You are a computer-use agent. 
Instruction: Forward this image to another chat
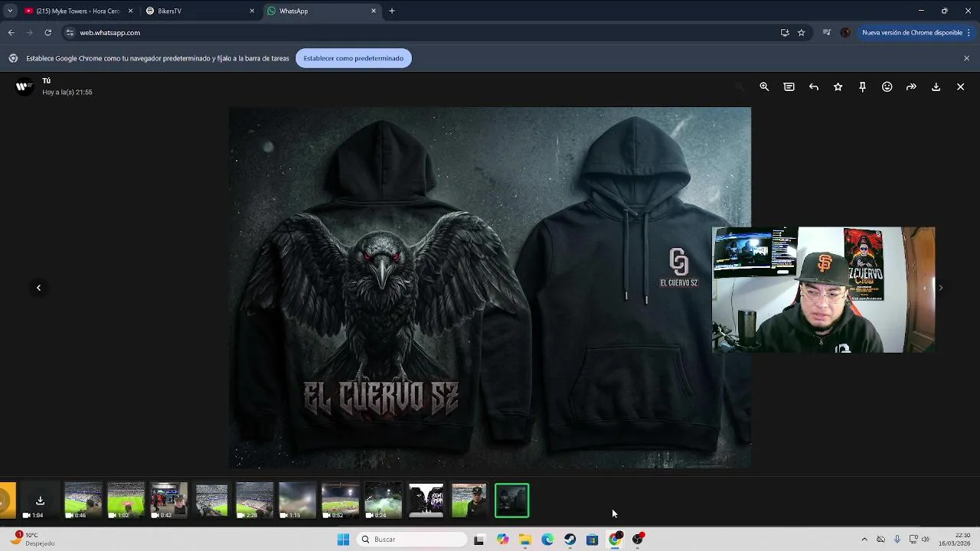(911, 87)
